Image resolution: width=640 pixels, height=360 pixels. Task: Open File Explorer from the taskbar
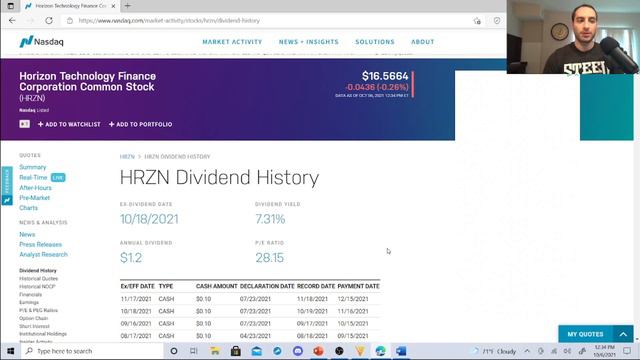tap(215, 351)
